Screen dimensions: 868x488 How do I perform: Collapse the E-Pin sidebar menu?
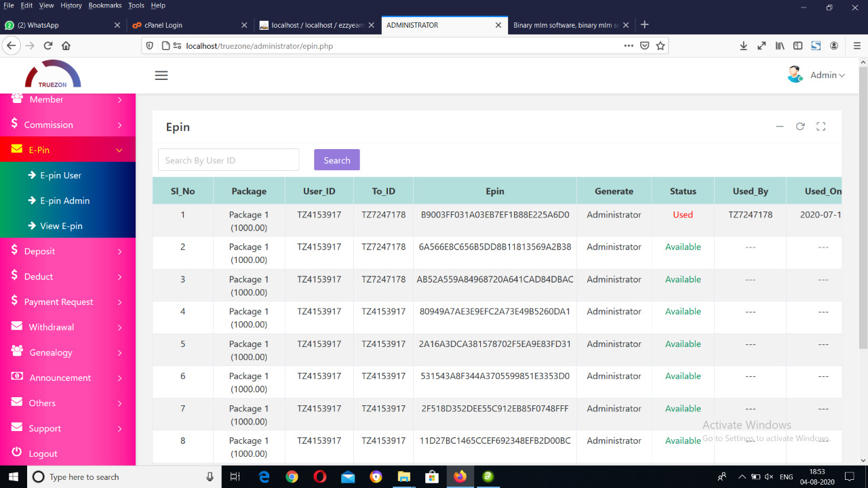68,150
